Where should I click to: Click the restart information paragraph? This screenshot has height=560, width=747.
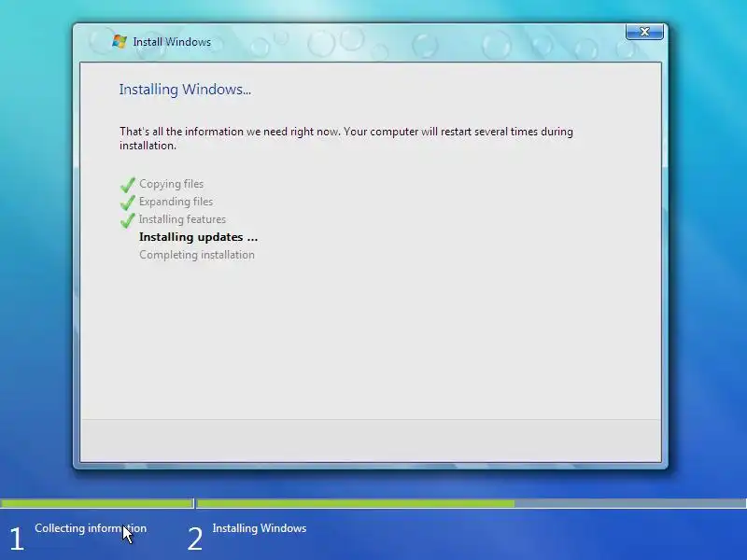[346, 138]
